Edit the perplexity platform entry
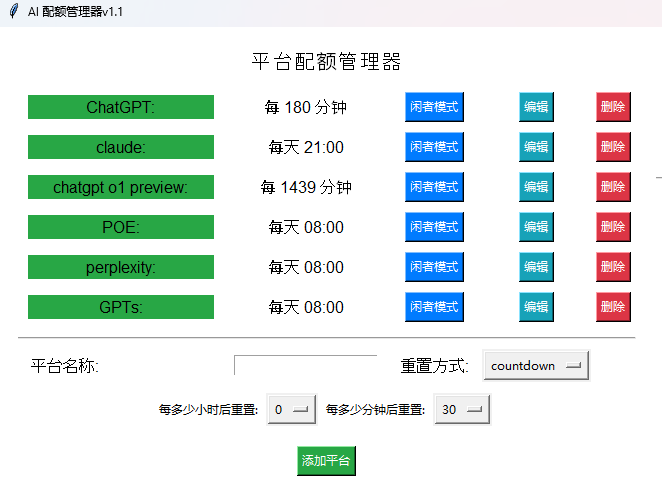Viewport: 662px width, 482px height. coord(536,267)
